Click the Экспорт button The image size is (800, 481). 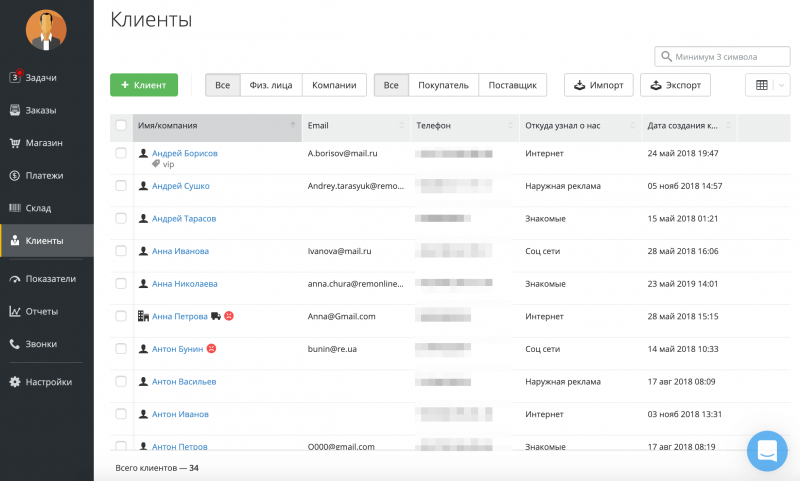coord(675,85)
